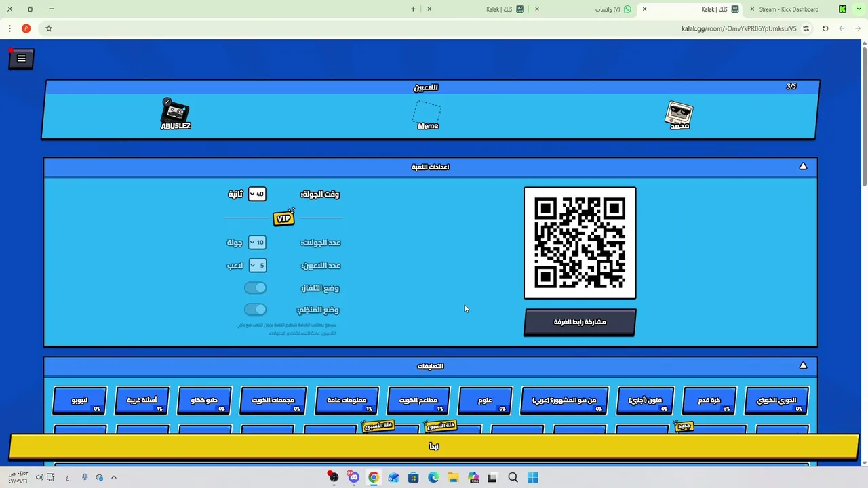
Task: Open Microsoft Edge from taskbar
Action: tap(433, 478)
